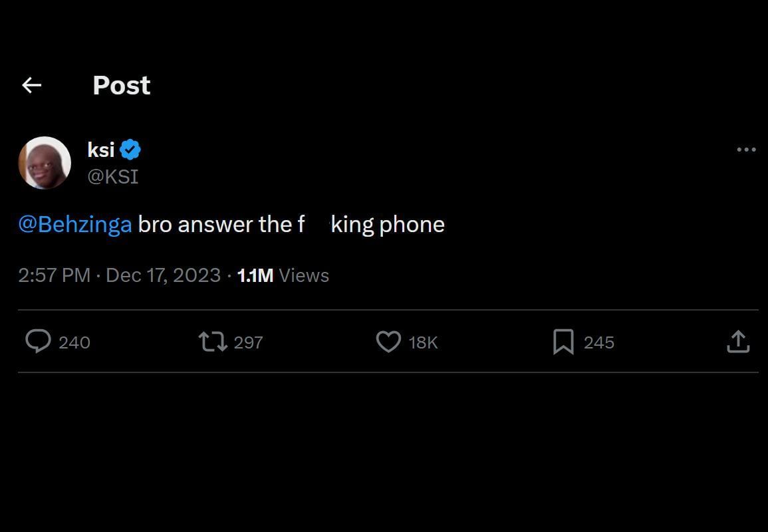
Task: Click the 18K likes count
Action: (x=424, y=342)
